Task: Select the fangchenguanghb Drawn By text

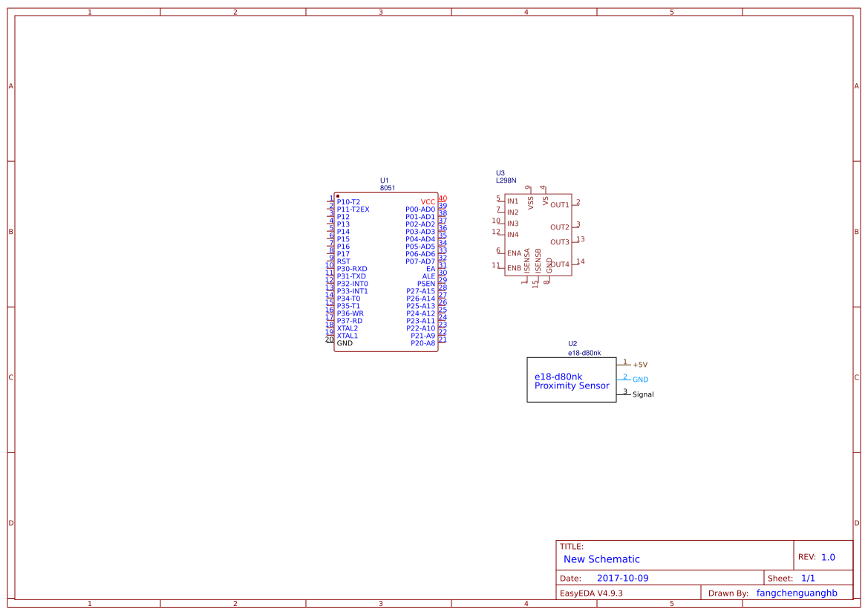Action: pyautogui.click(x=796, y=593)
